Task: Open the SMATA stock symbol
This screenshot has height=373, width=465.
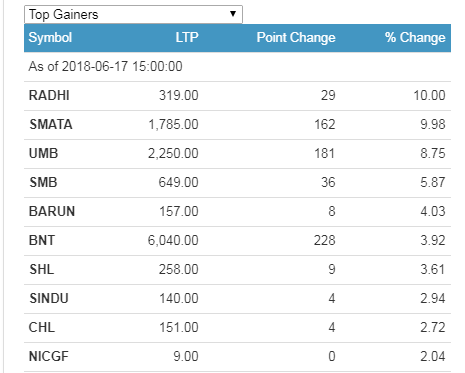Action: pos(51,125)
